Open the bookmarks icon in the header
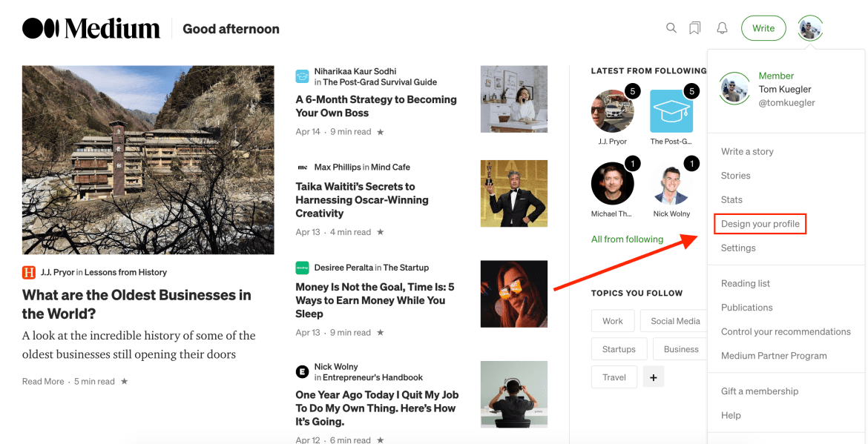 [x=694, y=27]
